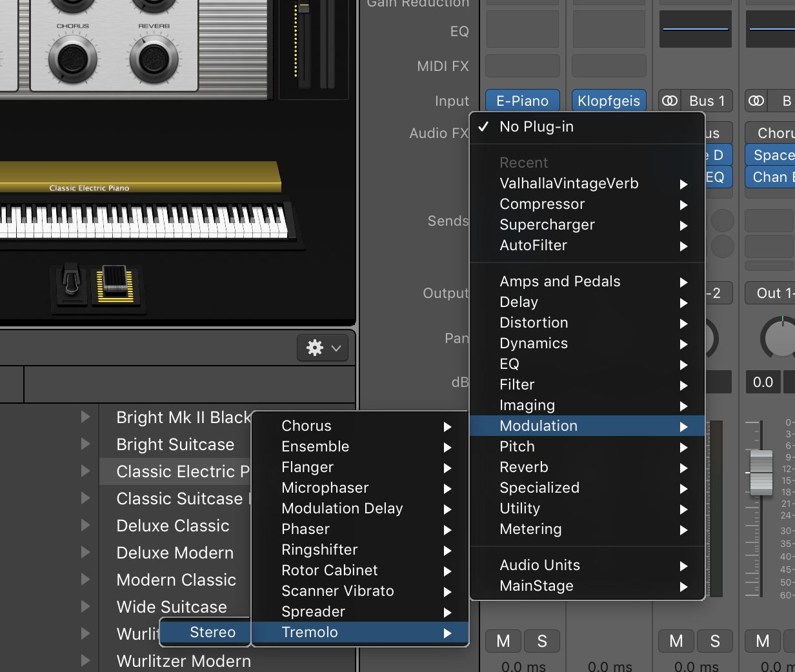Click the Out 1 output slot
Screen dimensions: 795x672
pos(770,293)
